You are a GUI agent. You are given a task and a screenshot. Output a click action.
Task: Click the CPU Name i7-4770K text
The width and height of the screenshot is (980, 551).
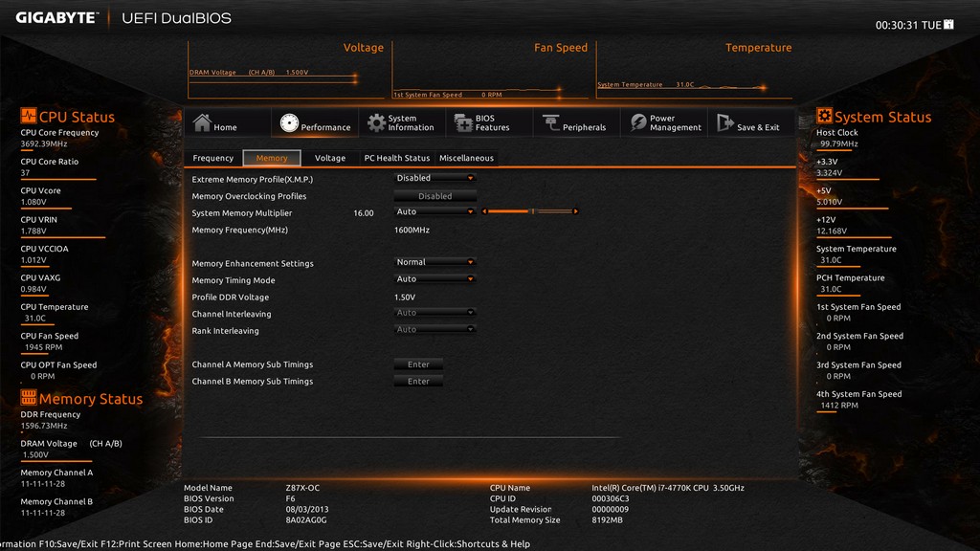point(667,488)
